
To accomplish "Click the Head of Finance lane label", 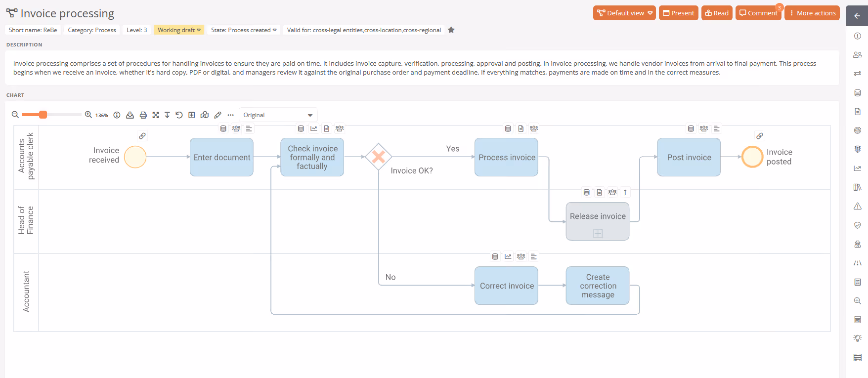I will [x=26, y=220].
